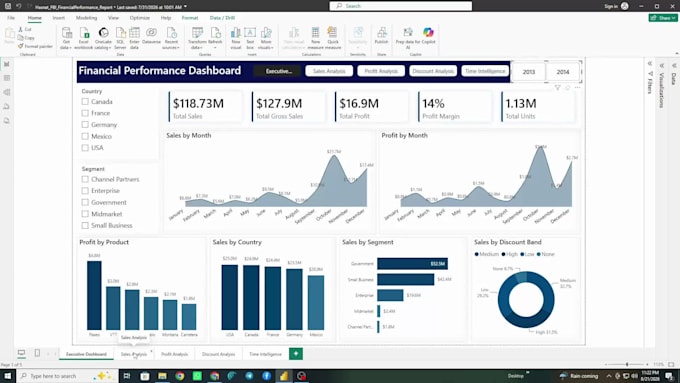Switch to the Optimize ribbon tab
The image size is (680, 383).
tap(140, 18)
